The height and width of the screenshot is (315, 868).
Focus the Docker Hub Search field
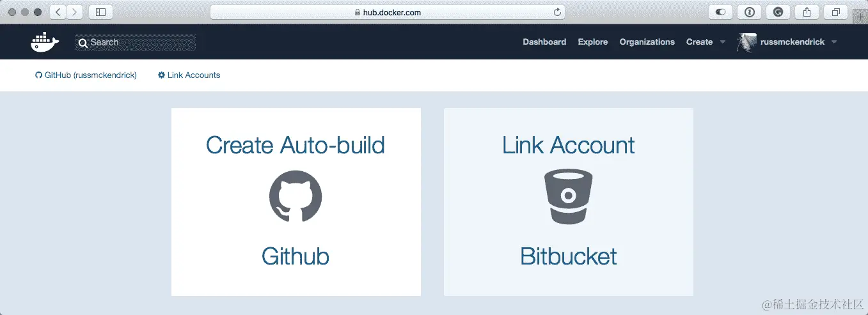[x=135, y=42]
